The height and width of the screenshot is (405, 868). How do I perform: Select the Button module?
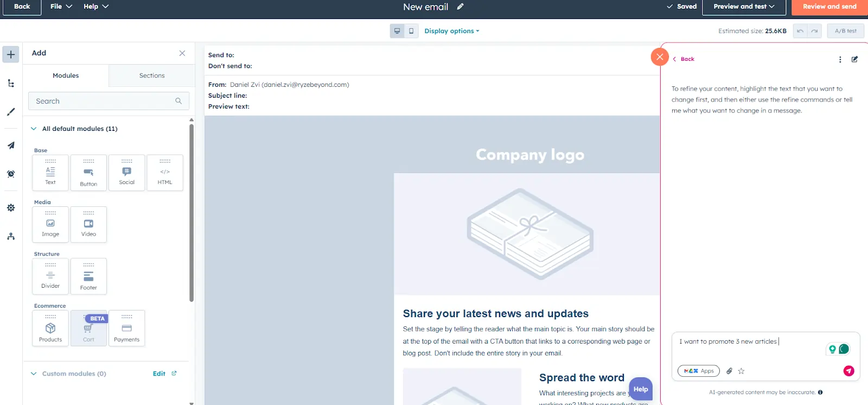tap(88, 173)
